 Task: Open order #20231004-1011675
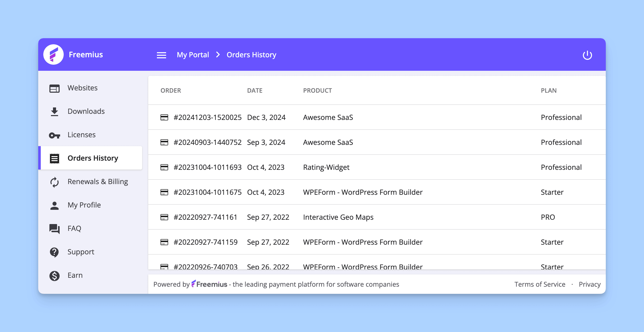click(x=207, y=192)
